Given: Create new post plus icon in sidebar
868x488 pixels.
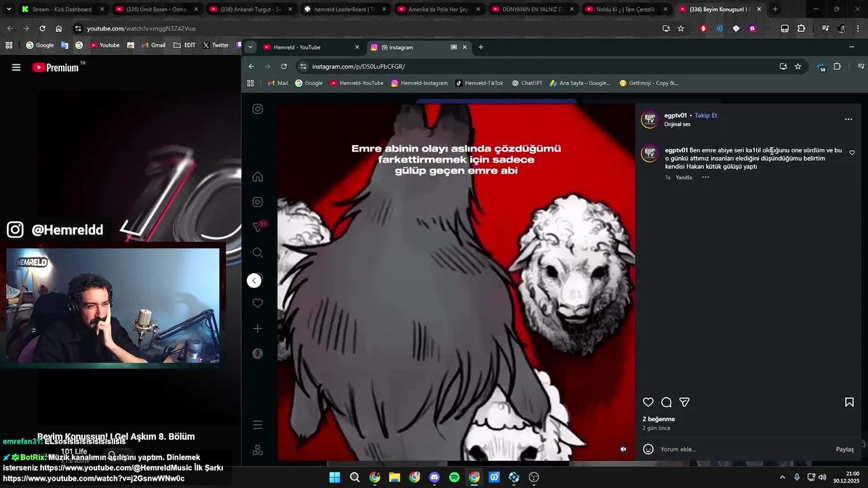Looking at the screenshot, I should click(258, 329).
